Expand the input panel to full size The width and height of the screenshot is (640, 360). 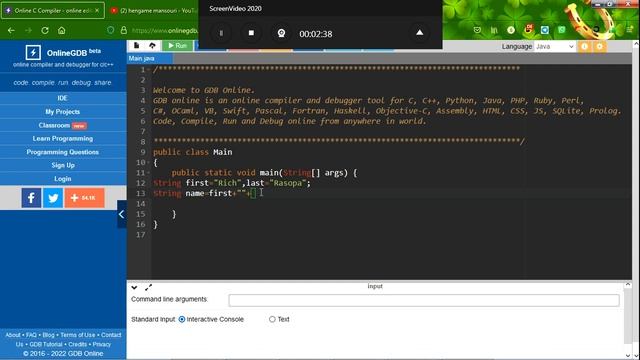(x=148, y=288)
